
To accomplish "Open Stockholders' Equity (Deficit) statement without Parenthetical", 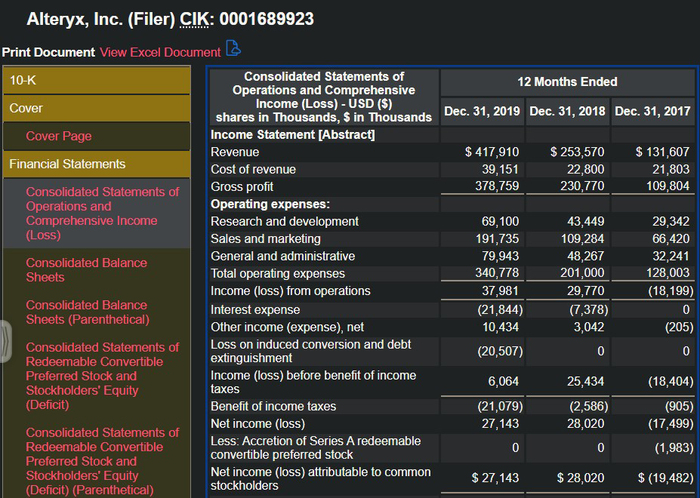I will tap(102, 376).
